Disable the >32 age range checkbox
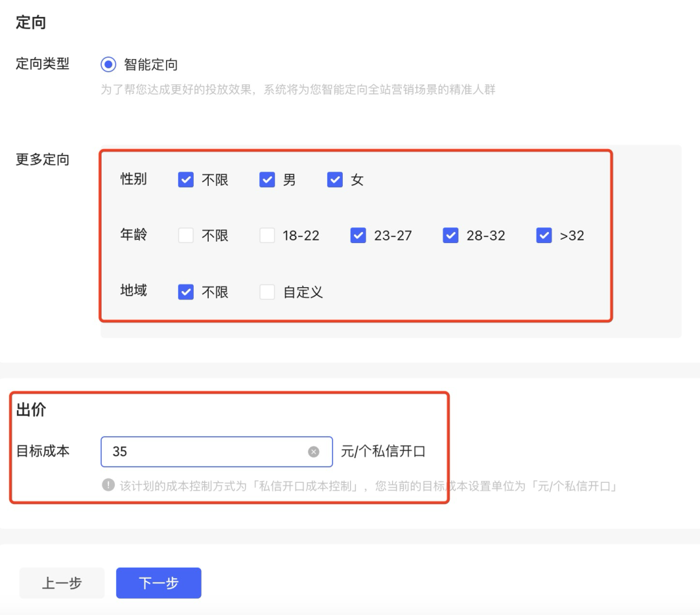The width and height of the screenshot is (700, 615). [x=544, y=235]
